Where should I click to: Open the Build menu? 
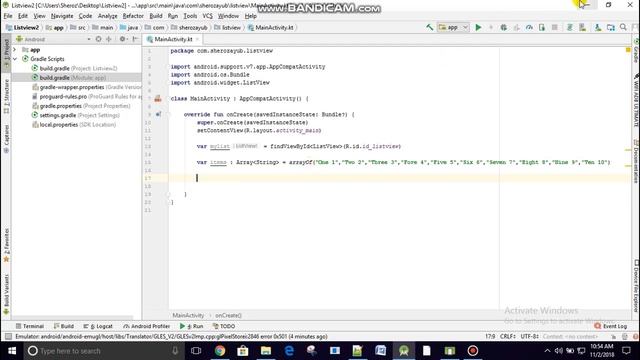(x=156, y=16)
